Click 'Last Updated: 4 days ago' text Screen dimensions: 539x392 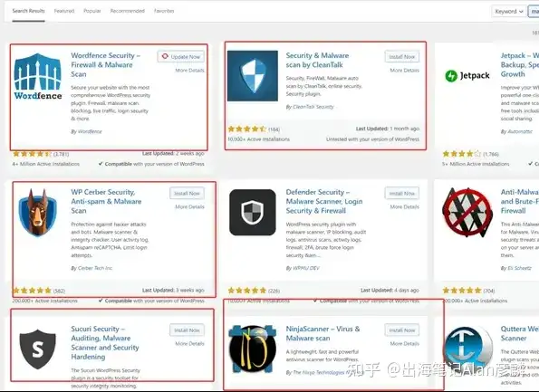(390, 291)
